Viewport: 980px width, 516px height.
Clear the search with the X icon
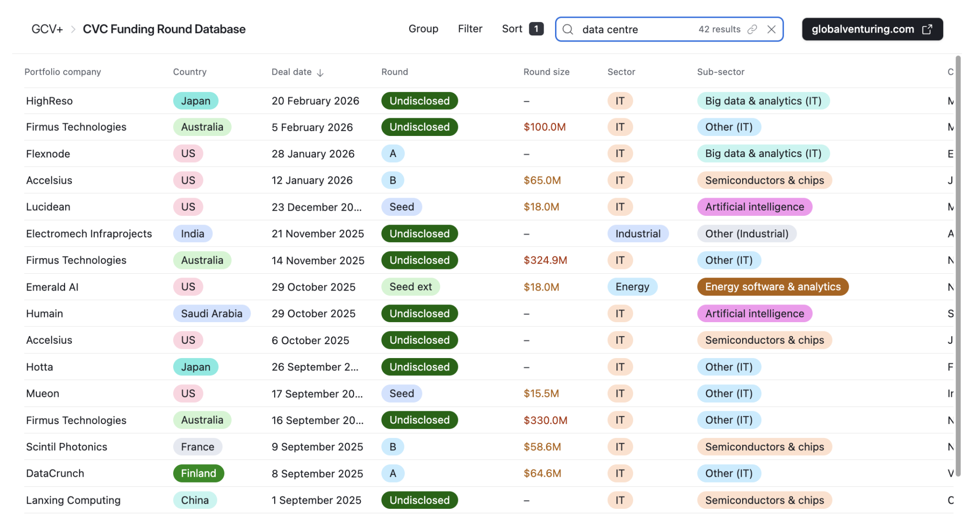pyautogui.click(x=771, y=29)
